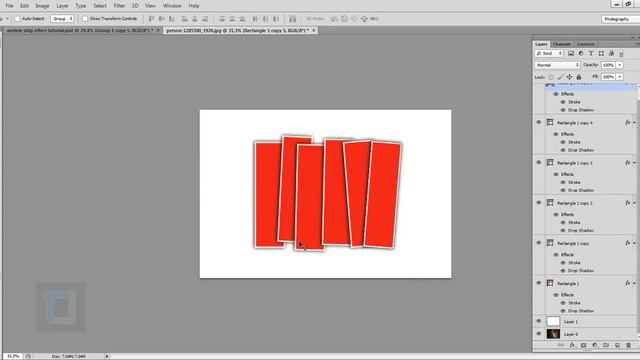Align left edges icon in options bar
This screenshot has height=360, width=640.
coord(184,19)
